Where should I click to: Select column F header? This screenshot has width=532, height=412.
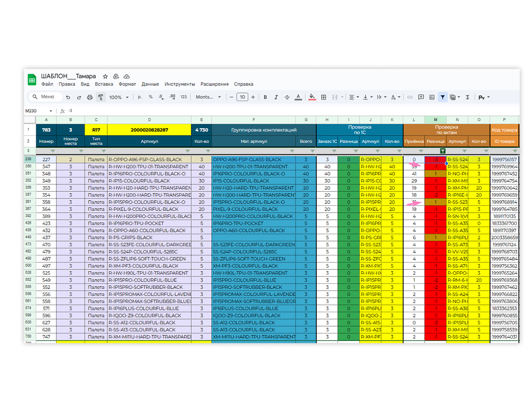(253, 119)
